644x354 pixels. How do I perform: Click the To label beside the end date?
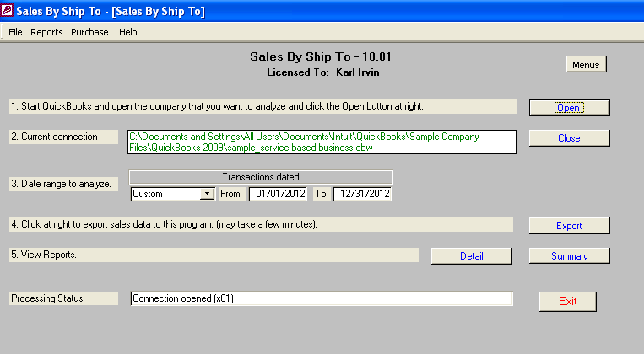click(322, 194)
